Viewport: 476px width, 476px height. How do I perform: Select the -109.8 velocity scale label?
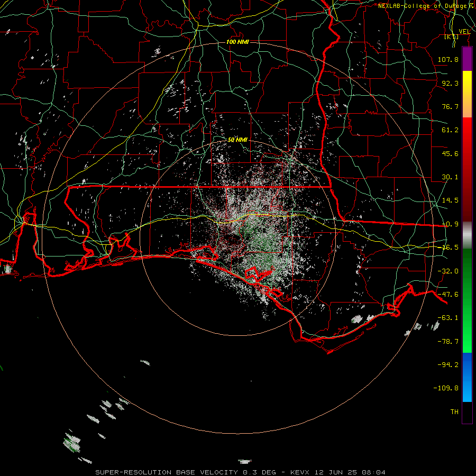pos(446,388)
